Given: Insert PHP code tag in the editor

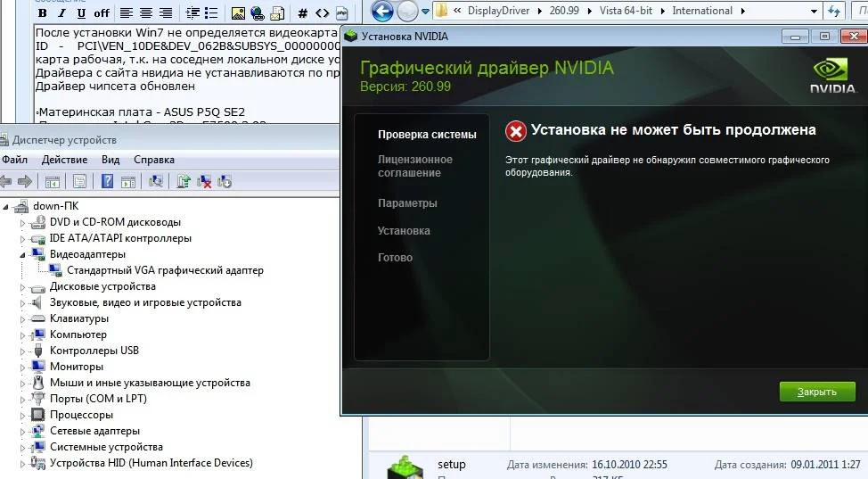Looking at the screenshot, I should 342,12.
